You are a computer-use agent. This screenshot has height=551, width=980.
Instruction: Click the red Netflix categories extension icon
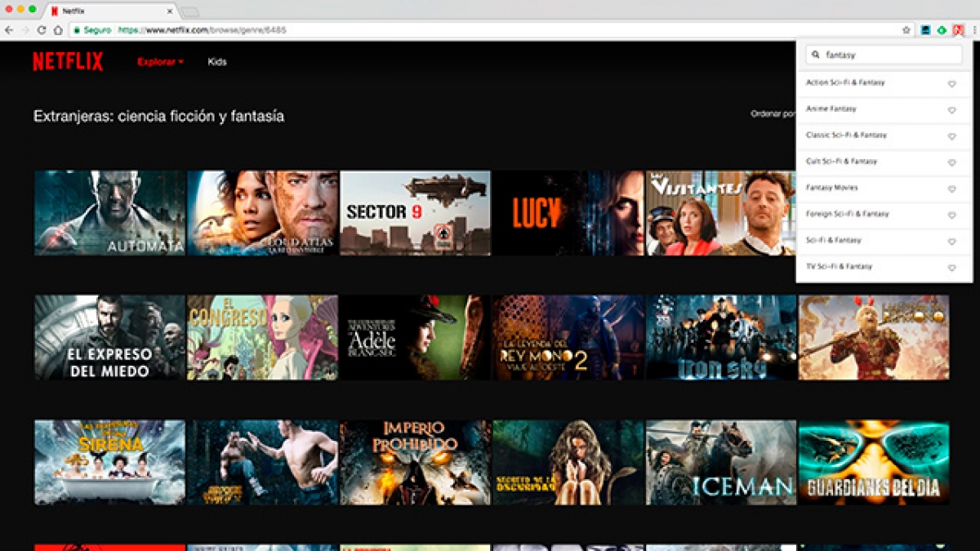tap(959, 30)
